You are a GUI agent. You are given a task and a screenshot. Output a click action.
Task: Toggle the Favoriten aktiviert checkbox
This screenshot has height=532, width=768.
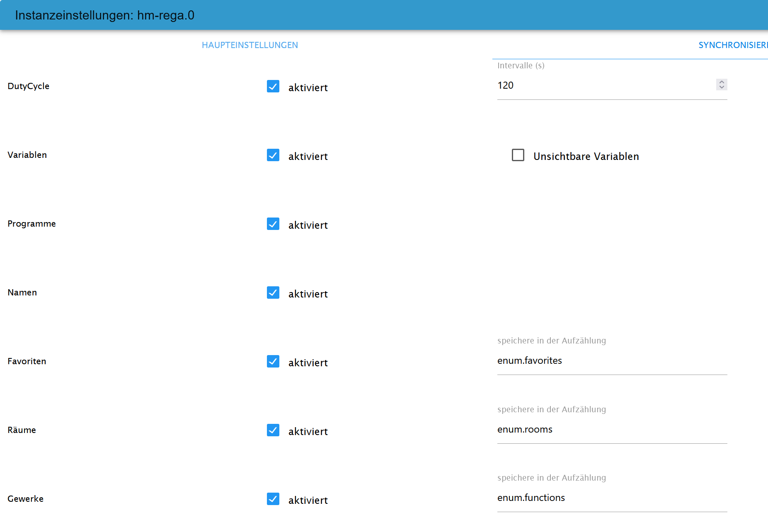273,361
